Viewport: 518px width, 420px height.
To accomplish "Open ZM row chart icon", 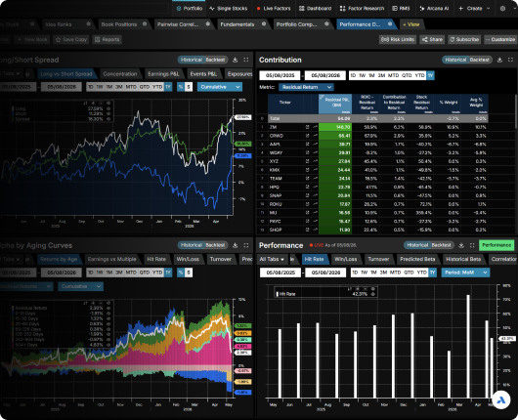I will pos(315,127).
